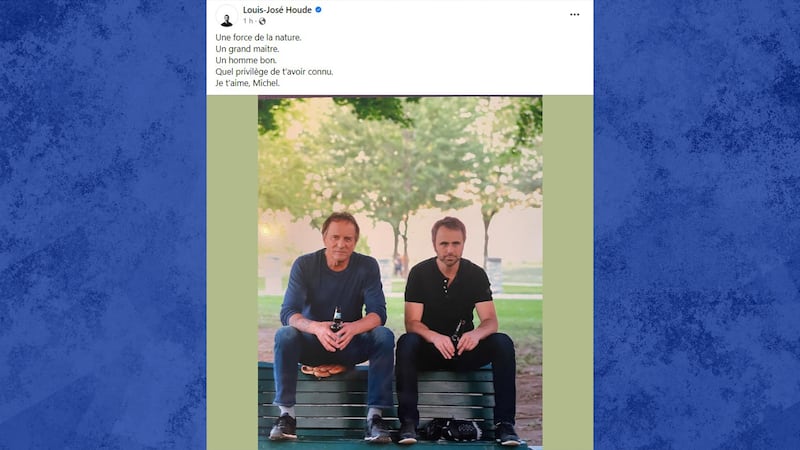Click the baseball glove on the bench

coord(323,370)
